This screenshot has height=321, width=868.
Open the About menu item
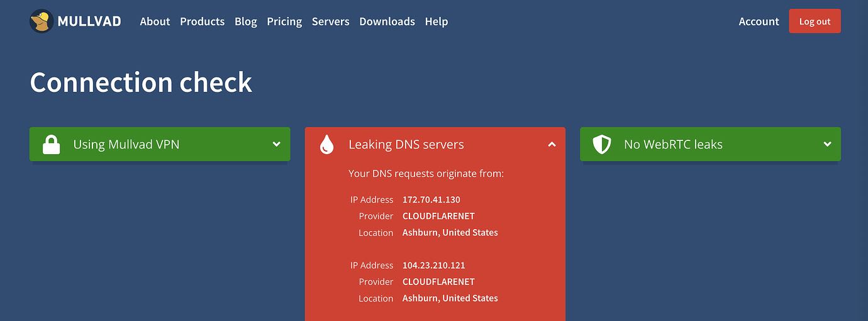(x=155, y=21)
